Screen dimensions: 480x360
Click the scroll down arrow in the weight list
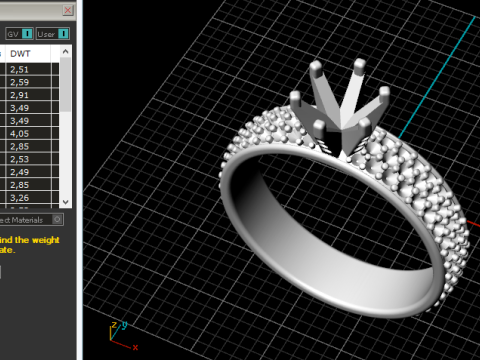click(65, 202)
